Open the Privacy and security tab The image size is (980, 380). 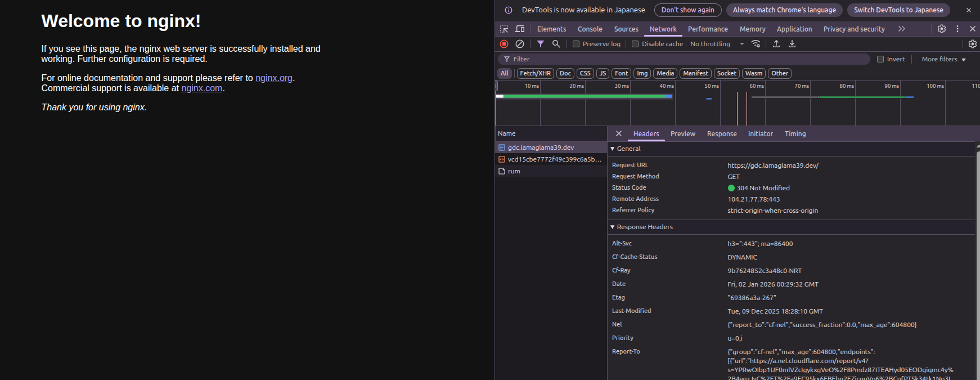pos(854,29)
